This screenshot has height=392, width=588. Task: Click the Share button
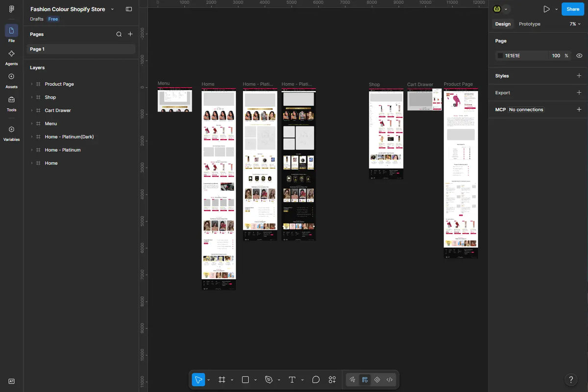click(573, 9)
